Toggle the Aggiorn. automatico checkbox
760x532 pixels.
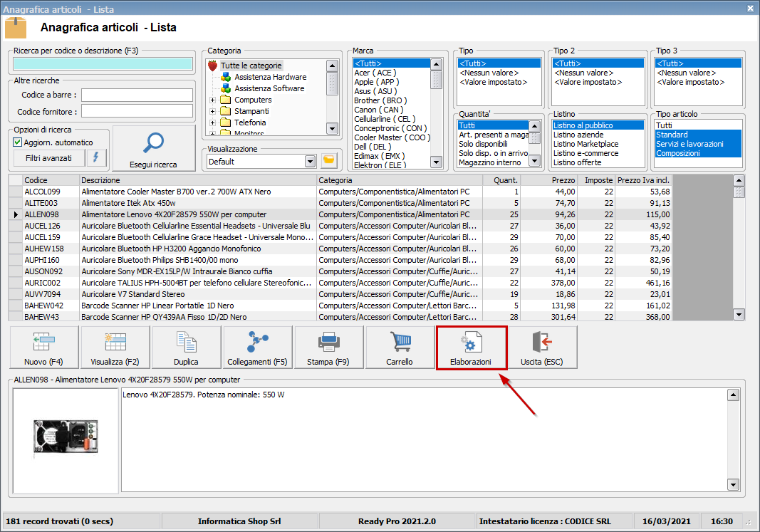[17, 142]
